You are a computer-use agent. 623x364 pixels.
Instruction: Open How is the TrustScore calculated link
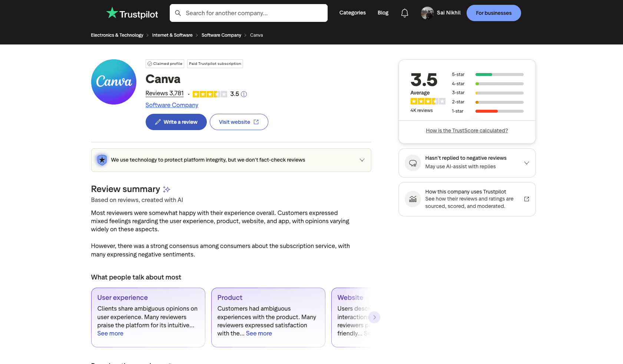coord(467,130)
